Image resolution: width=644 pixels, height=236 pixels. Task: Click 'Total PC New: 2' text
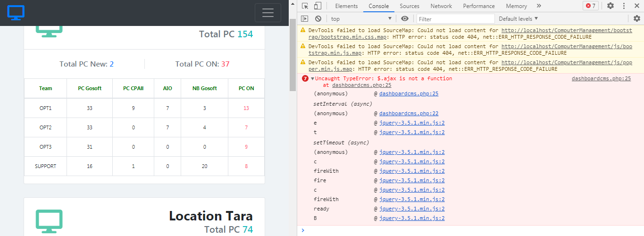coord(86,64)
